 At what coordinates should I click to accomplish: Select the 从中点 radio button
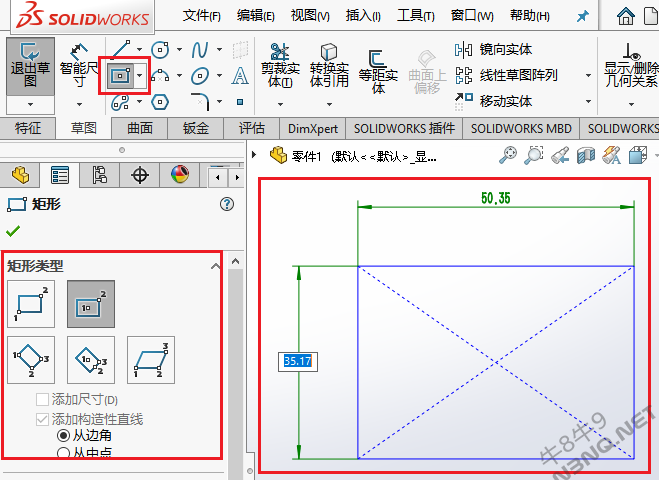63,453
